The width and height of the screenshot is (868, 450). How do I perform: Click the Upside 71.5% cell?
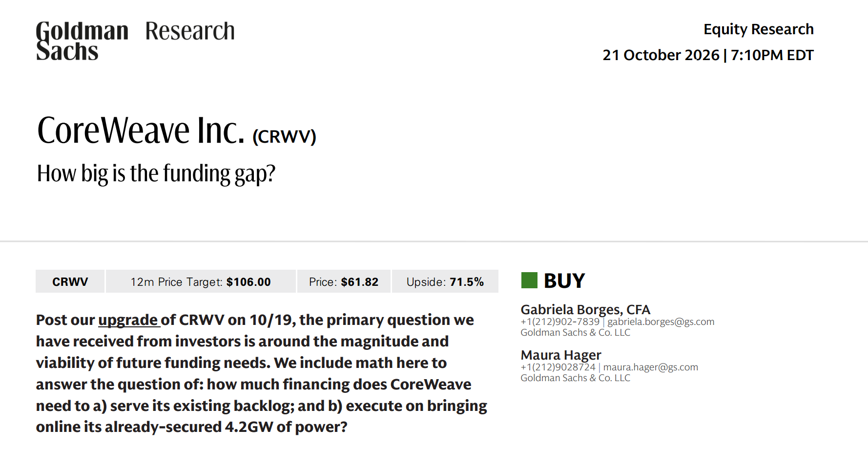point(445,281)
